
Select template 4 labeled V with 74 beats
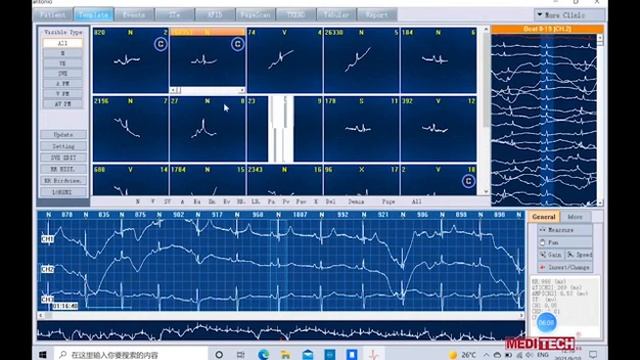tap(284, 60)
